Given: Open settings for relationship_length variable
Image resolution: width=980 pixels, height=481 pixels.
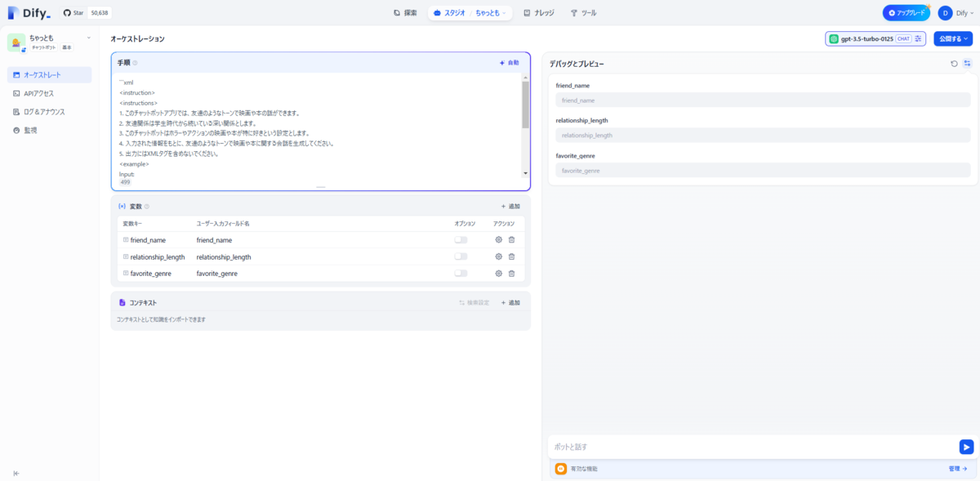Looking at the screenshot, I should pyautogui.click(x=498, y=256).
